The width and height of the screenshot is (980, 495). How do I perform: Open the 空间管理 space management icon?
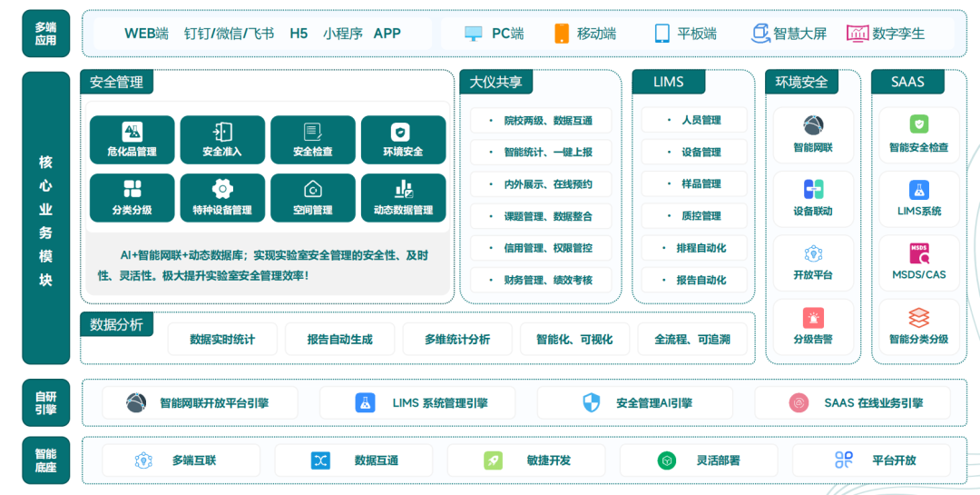312,189
